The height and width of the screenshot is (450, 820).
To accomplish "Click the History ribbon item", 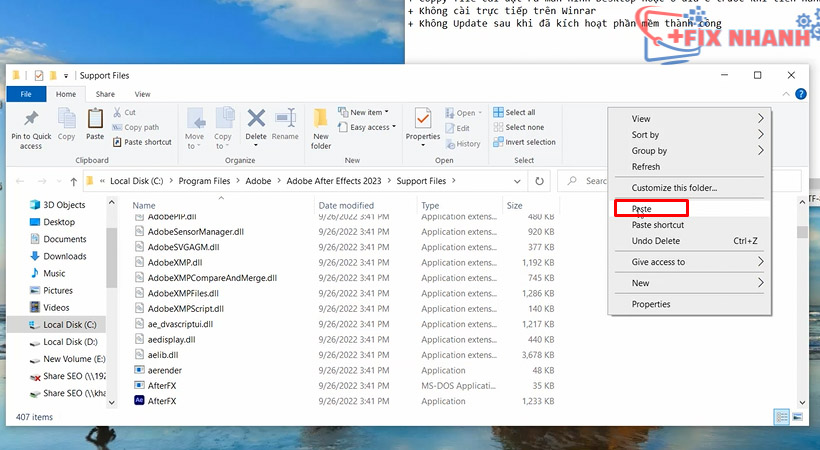I will click(463, 143).
